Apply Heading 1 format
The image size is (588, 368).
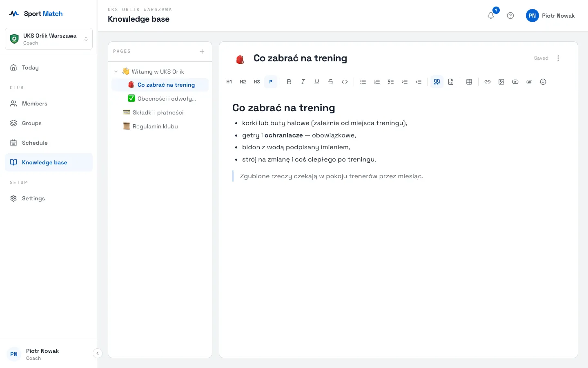(229, 82)
